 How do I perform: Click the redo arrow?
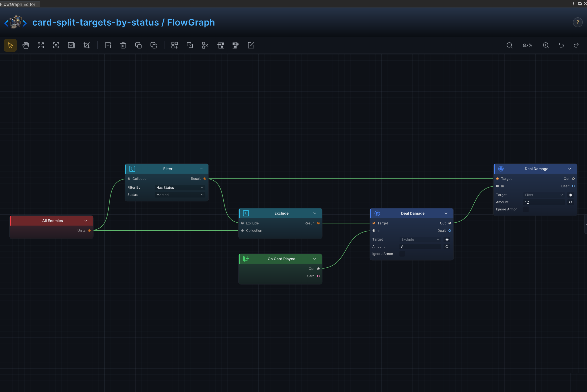pyautogui.click(x=576, y=45)
